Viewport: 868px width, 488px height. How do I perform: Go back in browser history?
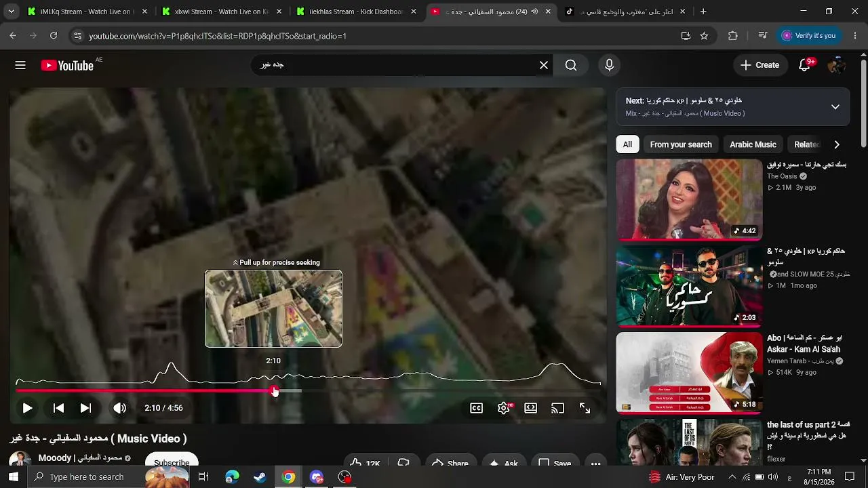13,36
